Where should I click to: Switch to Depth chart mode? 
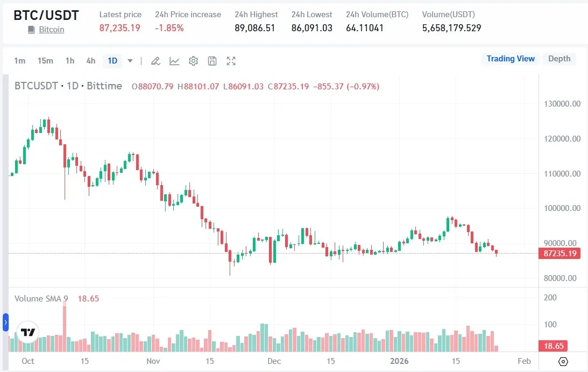(559, 59)
